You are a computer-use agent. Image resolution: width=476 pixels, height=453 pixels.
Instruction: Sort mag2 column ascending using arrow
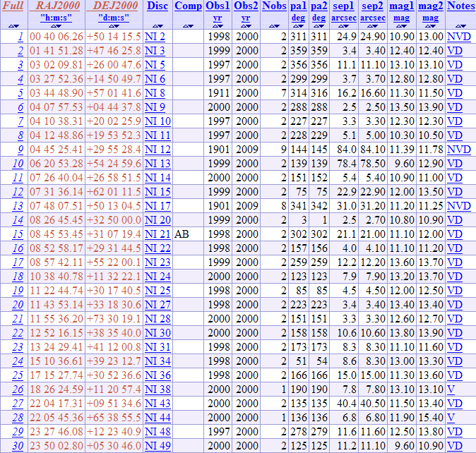425,26
